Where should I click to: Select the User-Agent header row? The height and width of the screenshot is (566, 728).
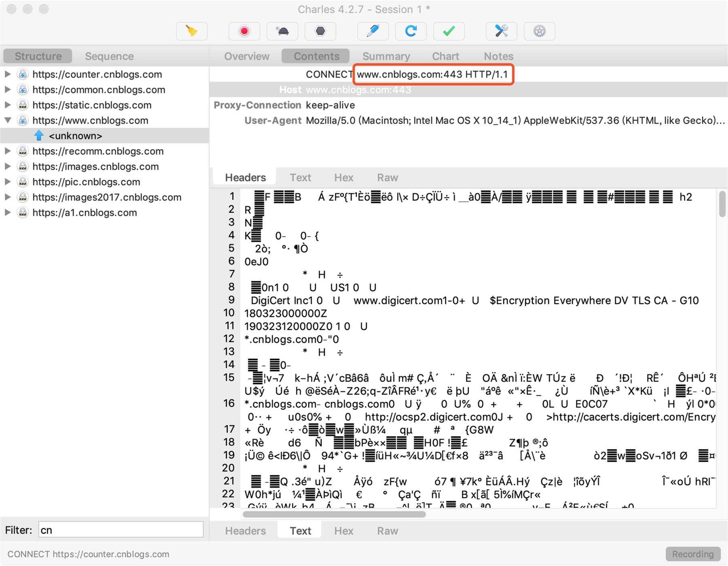[x=468, y=120]
